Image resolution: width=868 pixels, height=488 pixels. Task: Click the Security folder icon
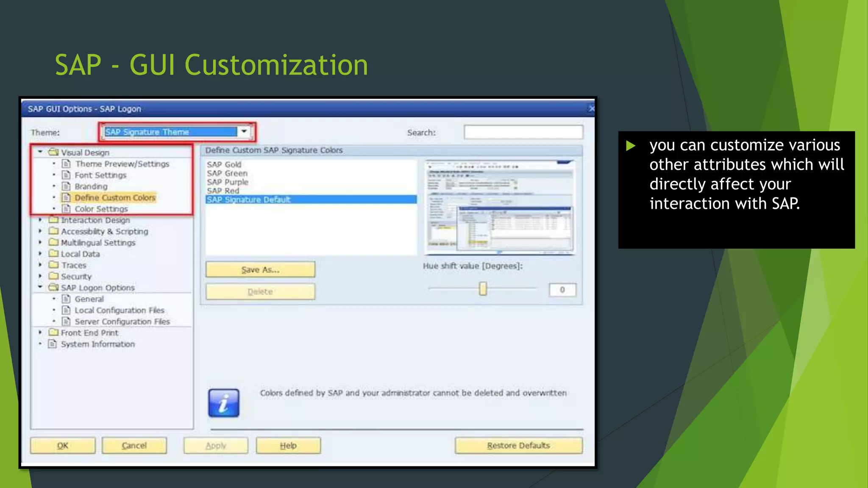[53, 276]
